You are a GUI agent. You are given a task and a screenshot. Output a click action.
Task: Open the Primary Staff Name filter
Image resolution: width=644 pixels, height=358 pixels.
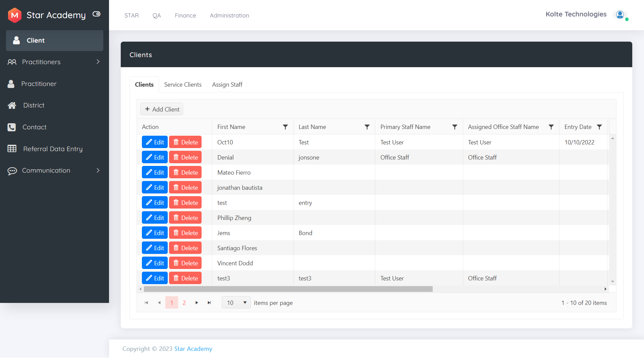455,127
